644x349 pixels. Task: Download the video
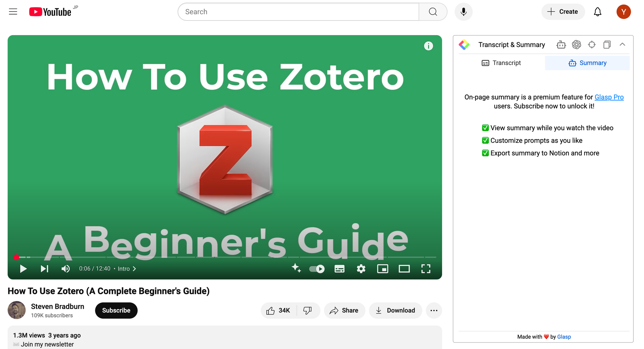point(395,310)
